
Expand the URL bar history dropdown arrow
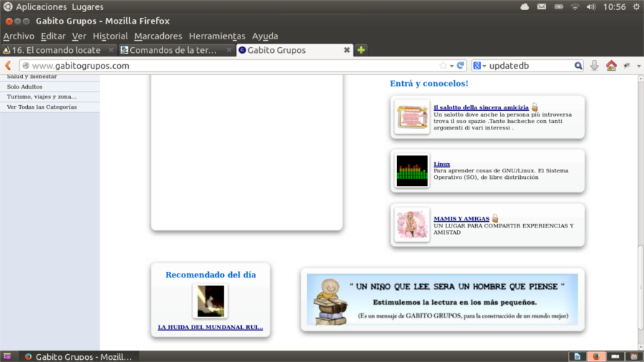(452, 65)
